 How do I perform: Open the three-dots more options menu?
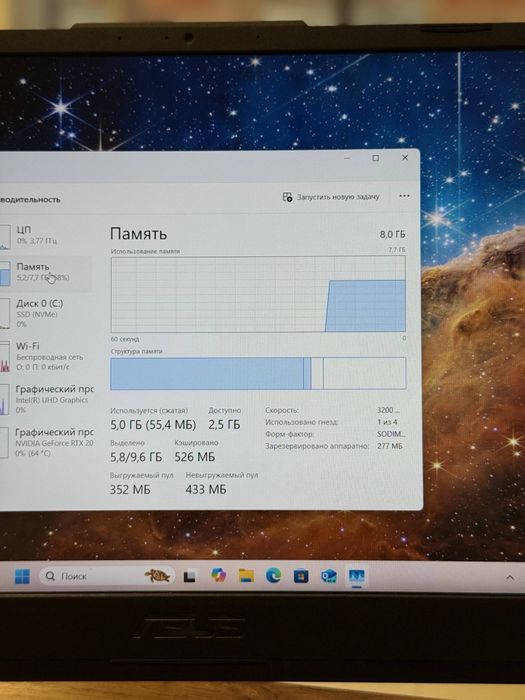pos(404,196)
